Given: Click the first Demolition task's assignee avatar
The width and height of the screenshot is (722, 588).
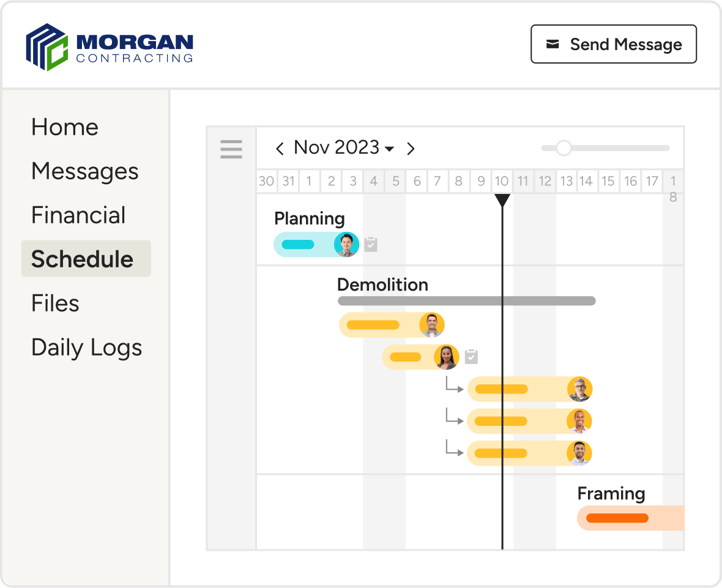Looking at the screenshot, I should pos(432,325).
